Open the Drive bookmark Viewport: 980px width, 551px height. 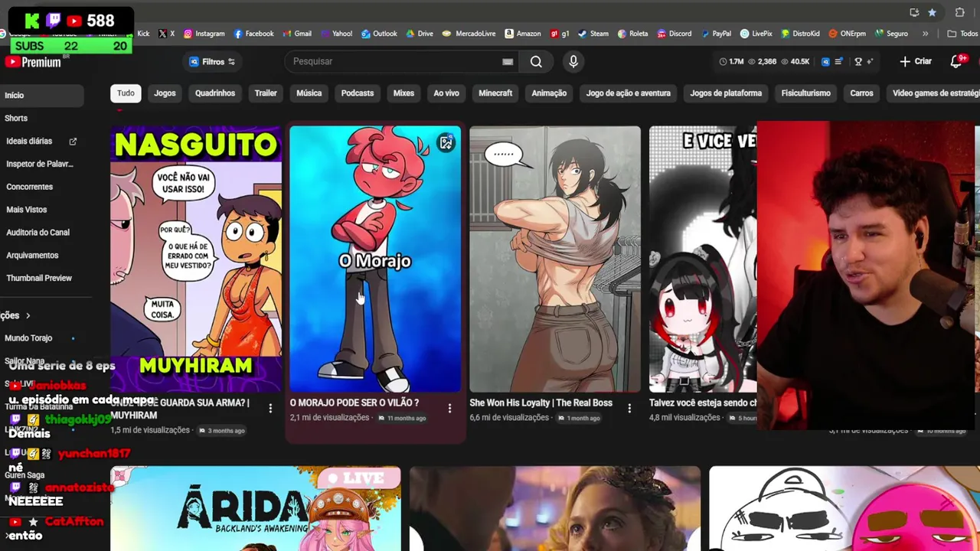[x=420, y=34]
